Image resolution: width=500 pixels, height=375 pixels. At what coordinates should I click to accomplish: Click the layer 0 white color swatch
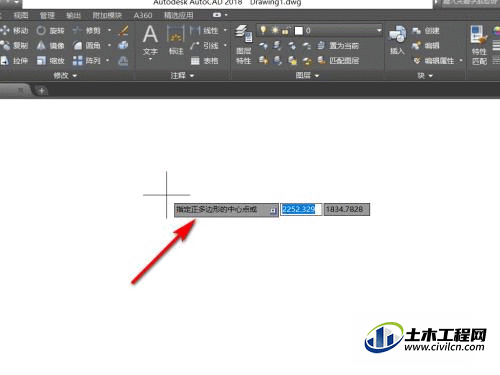299,31
